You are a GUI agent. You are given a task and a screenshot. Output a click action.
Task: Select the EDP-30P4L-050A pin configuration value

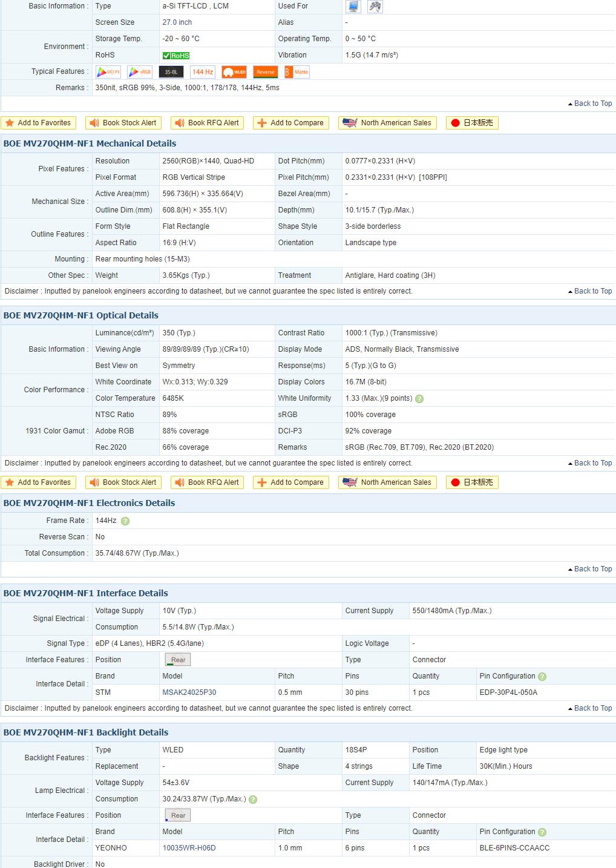tap(508, 692)
